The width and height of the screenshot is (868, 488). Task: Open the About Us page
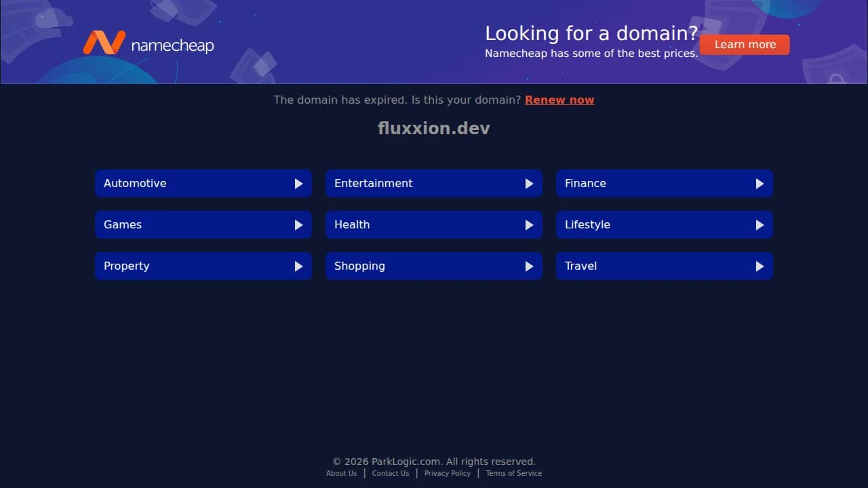pos(341,473)
